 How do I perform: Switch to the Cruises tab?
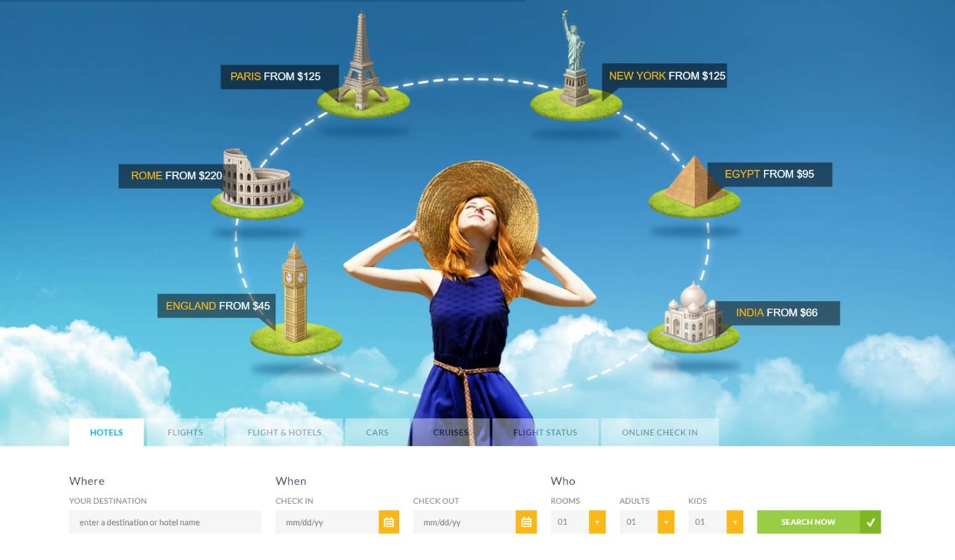(450, 432)
